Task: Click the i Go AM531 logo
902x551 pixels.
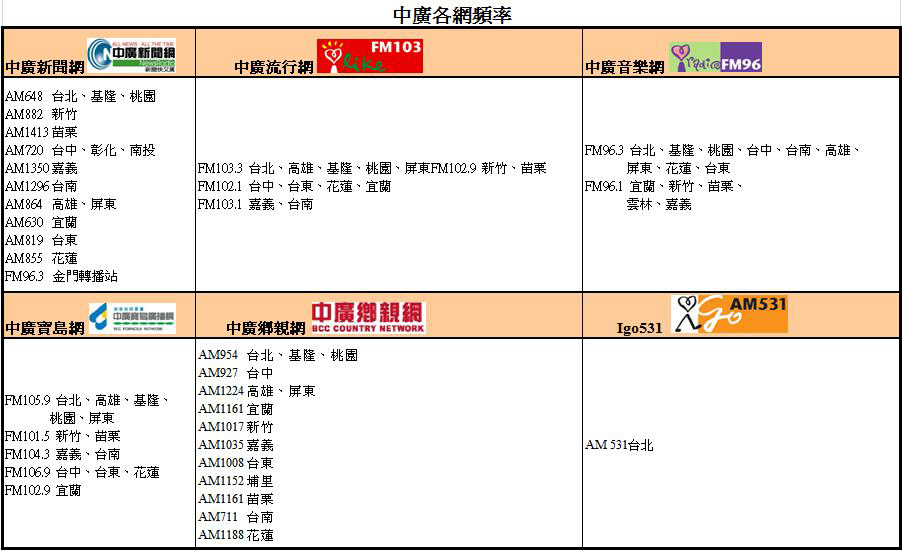Action: pyautogui.click(x=729, y=314)
